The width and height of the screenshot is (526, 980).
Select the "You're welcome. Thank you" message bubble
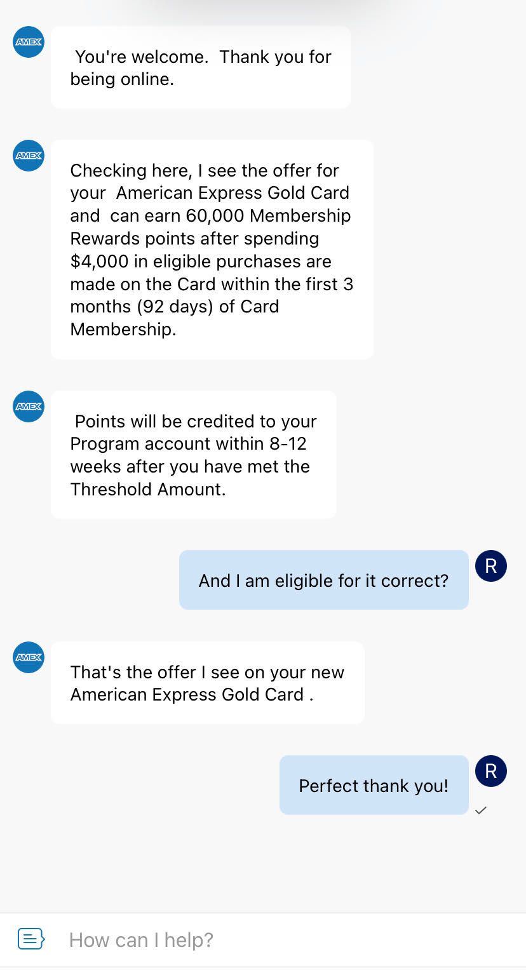(200, 67)
